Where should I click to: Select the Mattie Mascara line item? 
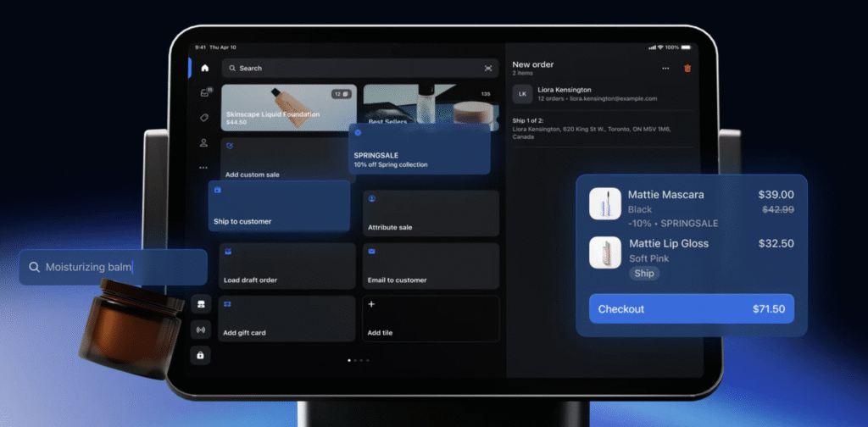pos(692,208)
